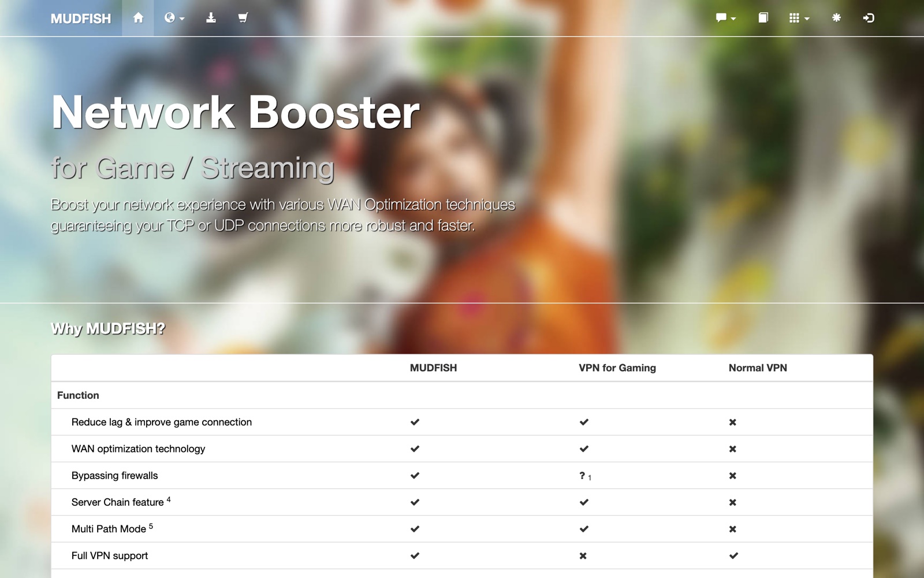Open footnote 1 beside the question mark
924x578 pixels.
[590, 478]
